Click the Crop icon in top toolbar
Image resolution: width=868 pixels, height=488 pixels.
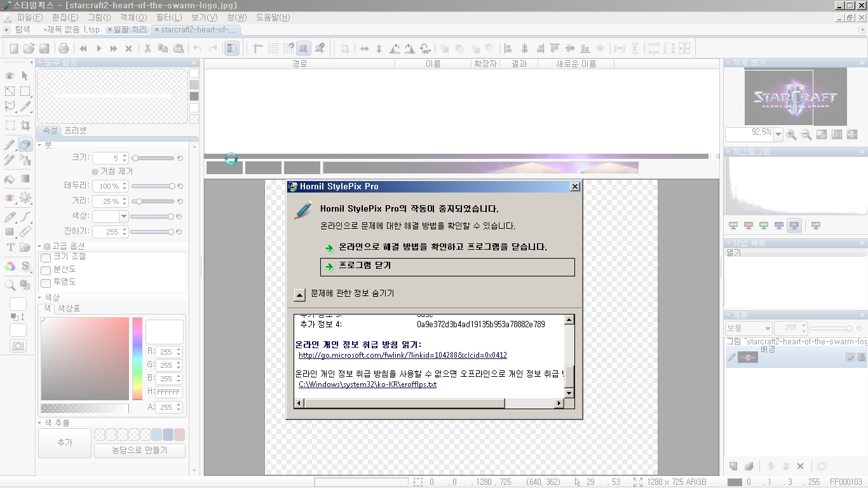point(345,48)
